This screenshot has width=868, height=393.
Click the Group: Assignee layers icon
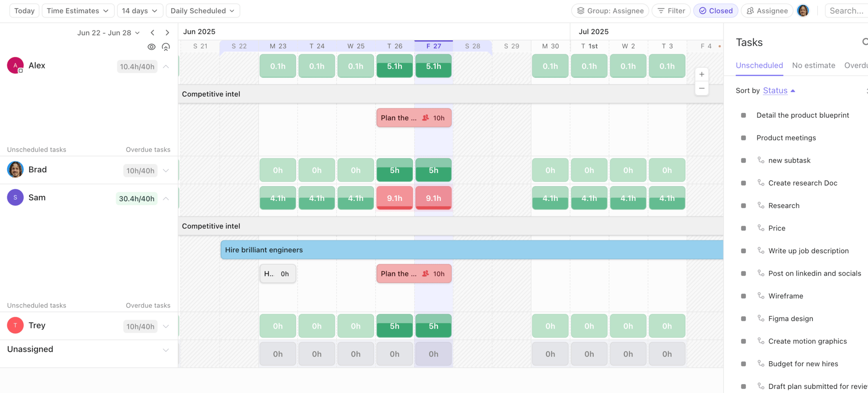coord(581,11)
